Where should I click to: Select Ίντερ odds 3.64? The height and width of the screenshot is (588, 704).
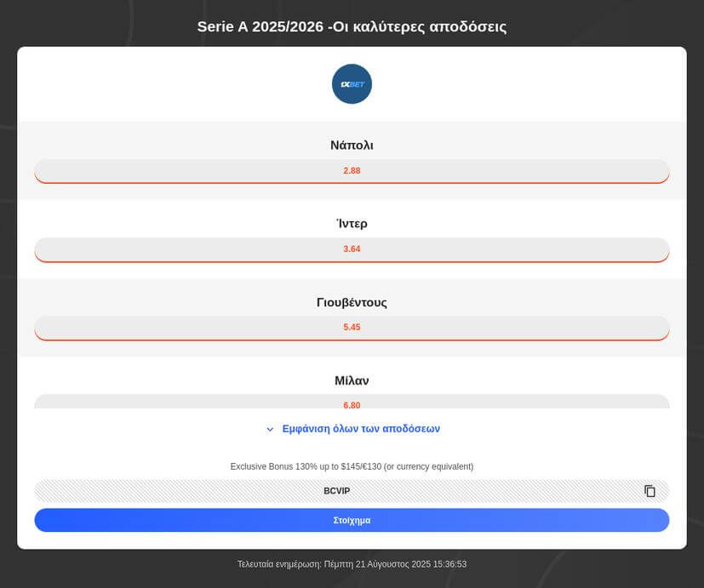pyautogui.click(x=352, y=249)
